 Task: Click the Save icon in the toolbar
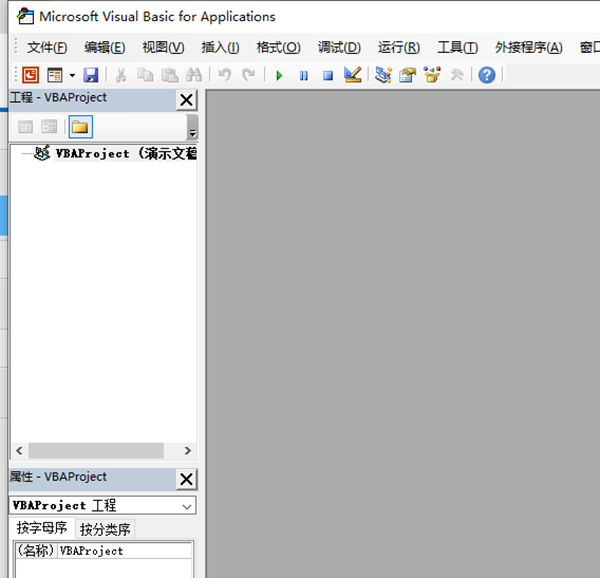tap(91, 75)
